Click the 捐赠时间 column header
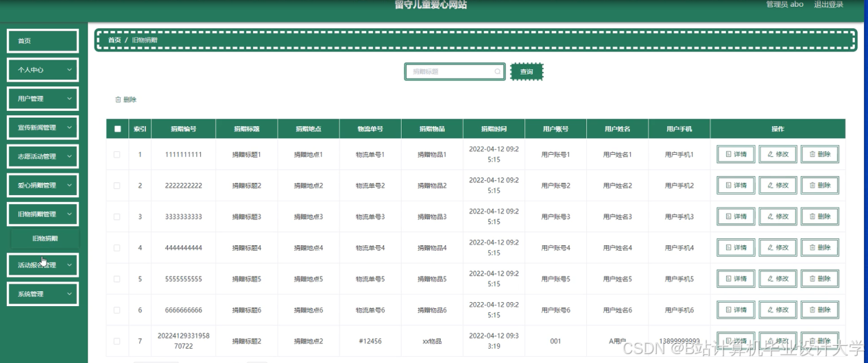868x363 pixels. coord(494,129)
